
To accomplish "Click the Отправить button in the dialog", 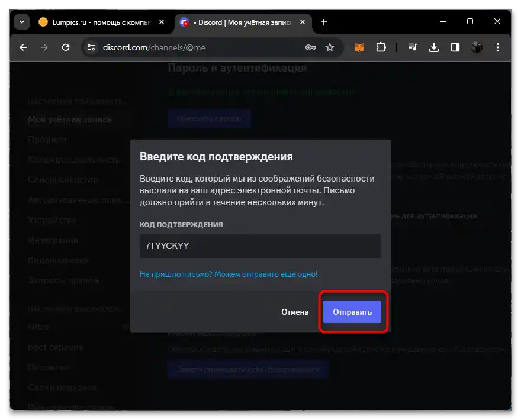I will 352,312.
